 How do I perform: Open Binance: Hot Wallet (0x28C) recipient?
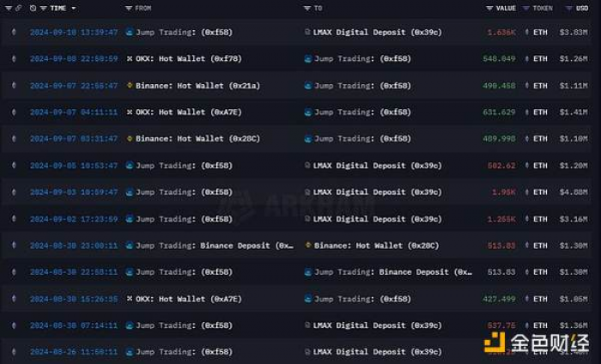point(376,246)
